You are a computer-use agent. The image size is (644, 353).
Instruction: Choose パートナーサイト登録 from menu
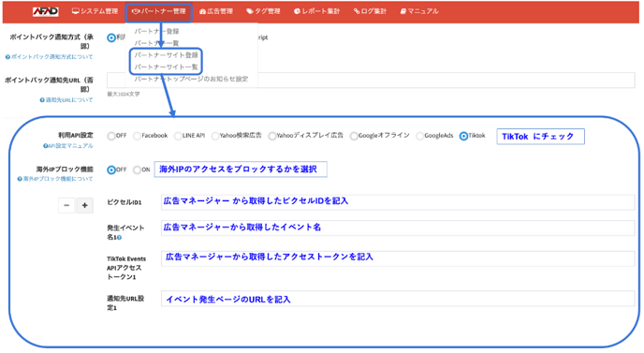click(166, 55)
